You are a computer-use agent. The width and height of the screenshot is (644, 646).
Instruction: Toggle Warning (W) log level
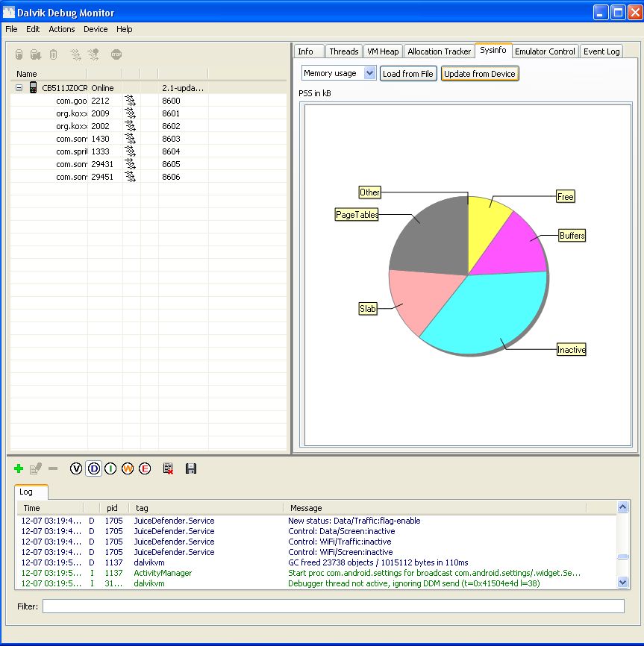pyautogui.click(x=128, y=468)
